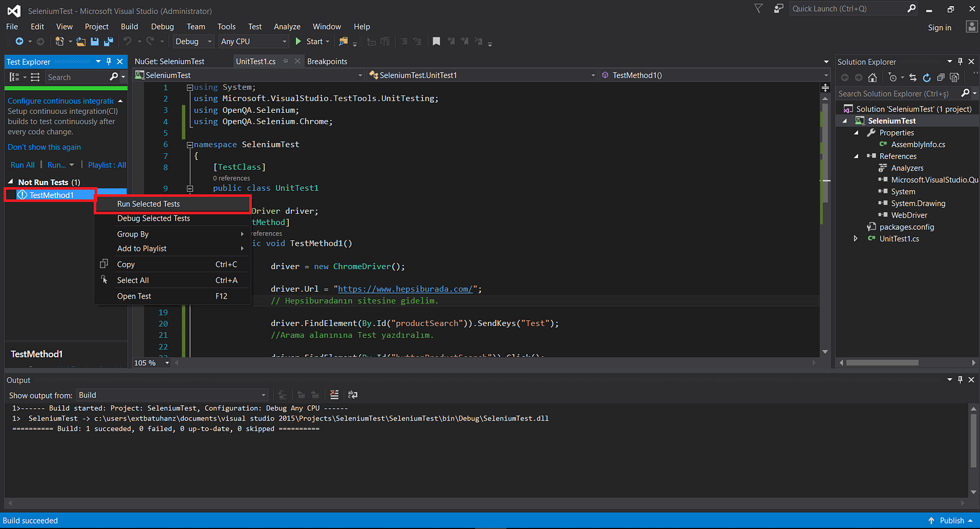Open the SeleniumTest project navigation dropdown

tap(249, 75)
